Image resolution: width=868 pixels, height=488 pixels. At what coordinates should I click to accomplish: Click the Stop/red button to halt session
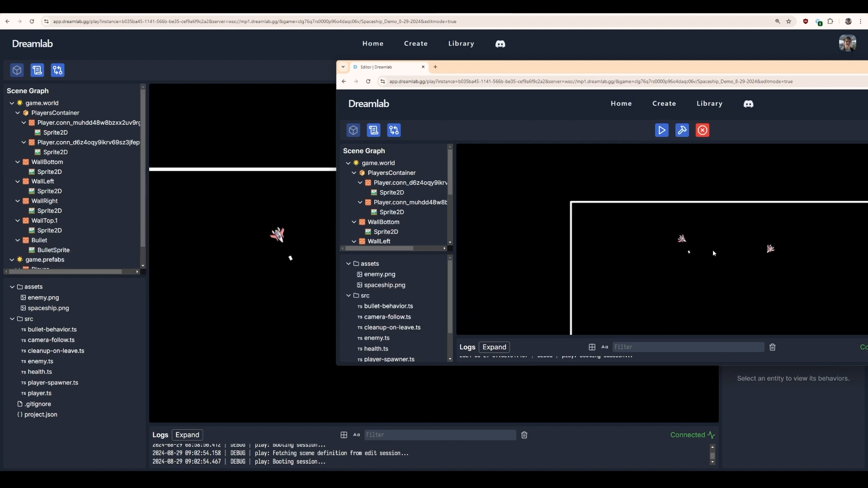coord(702,130)
